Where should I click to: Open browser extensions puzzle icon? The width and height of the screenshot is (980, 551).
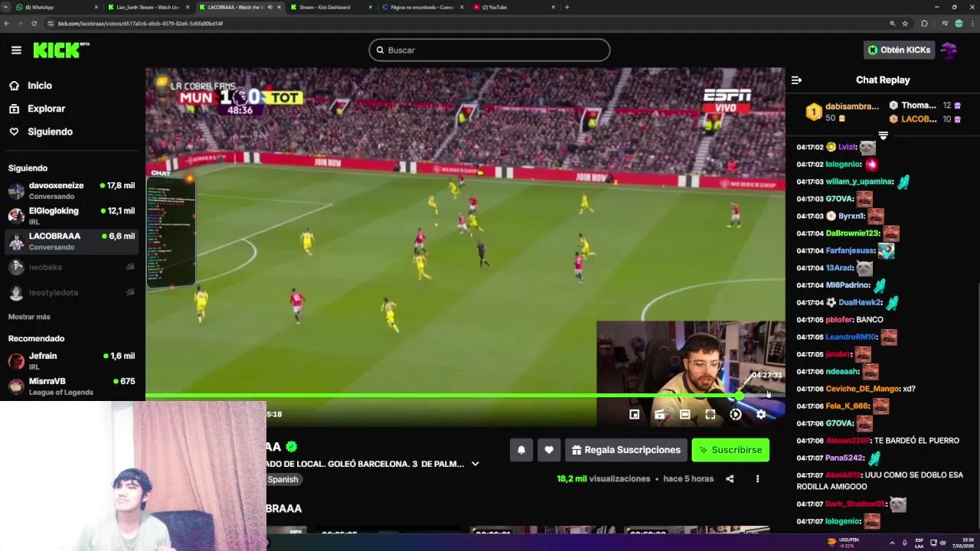(924, 24)
